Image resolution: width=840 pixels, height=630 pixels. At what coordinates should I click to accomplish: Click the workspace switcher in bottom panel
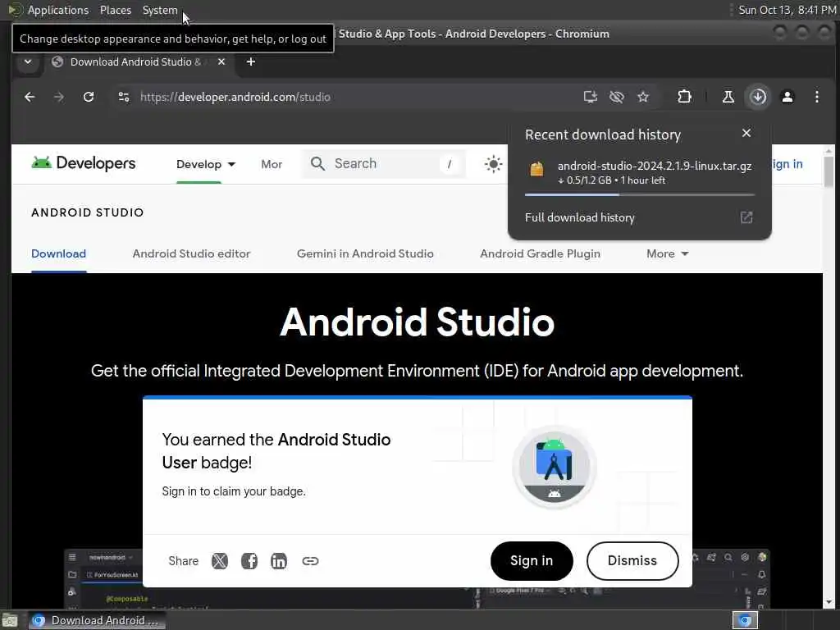pyautogui.click(x=745, y=620)
